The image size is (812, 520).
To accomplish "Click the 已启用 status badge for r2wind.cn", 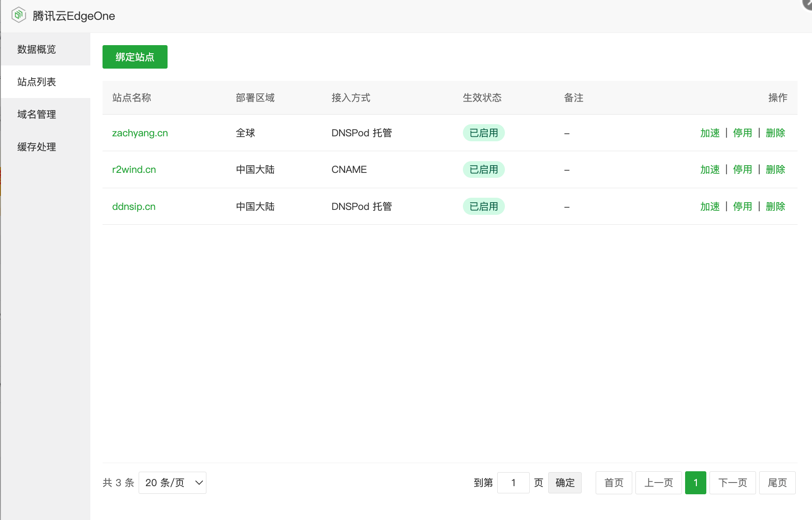I will tap(483, 169).
